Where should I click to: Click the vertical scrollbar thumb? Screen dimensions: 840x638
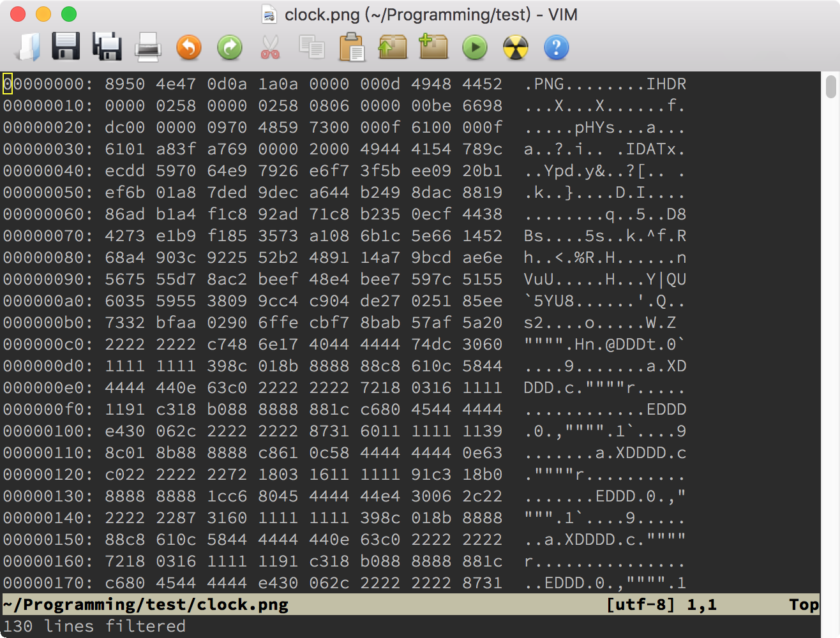pos(831,86)
